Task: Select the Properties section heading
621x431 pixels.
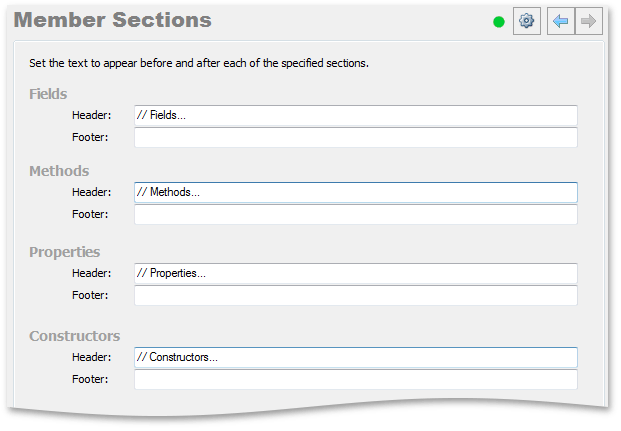Action: tap(65, 252)
